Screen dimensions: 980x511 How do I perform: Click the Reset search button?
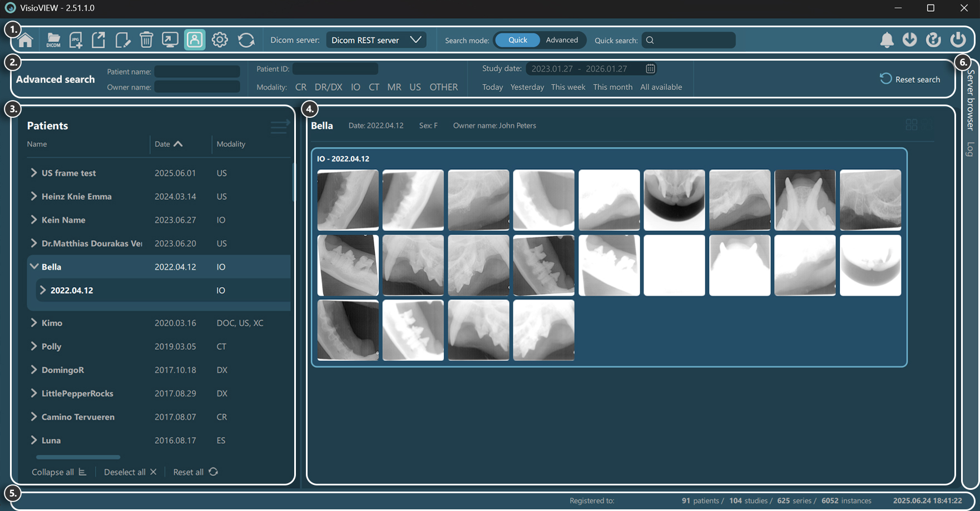click(x=910, y=80)
